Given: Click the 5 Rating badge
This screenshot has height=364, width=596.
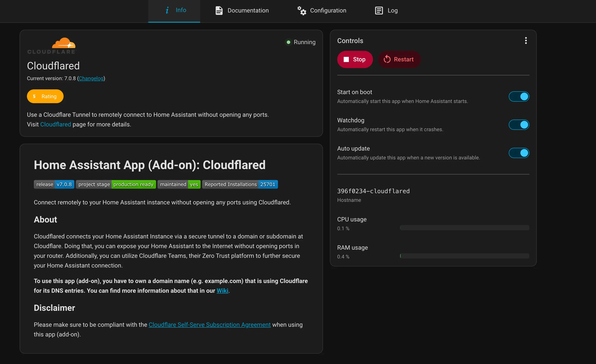Looking at the screenshot, I should click(x=45, y=96).
